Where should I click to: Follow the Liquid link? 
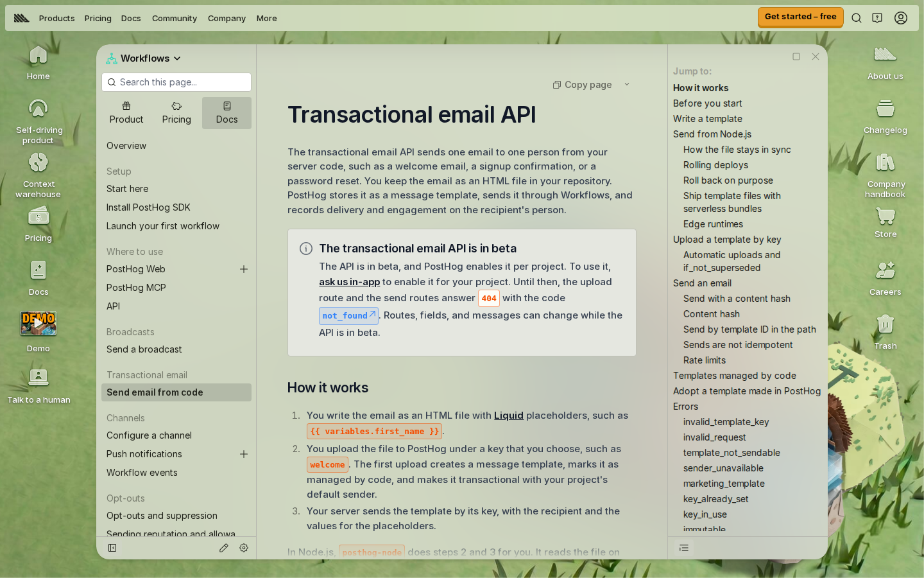(509, 416)
